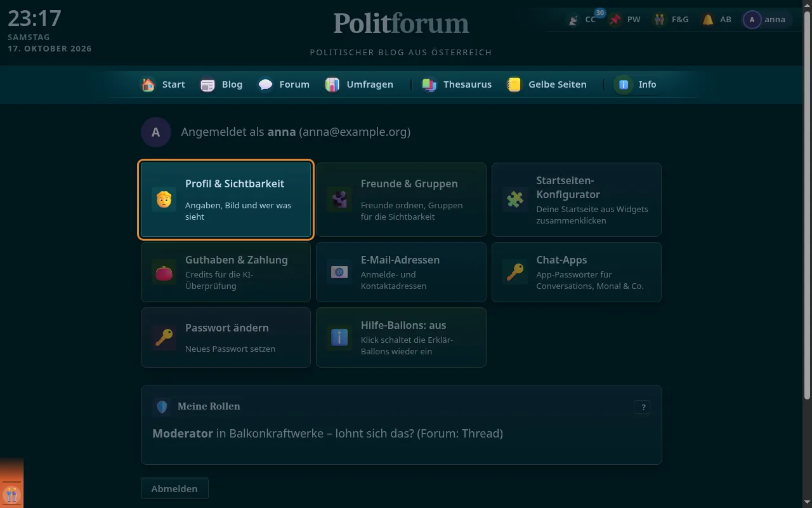Click the AB bell notification icon

click(708, 20)
